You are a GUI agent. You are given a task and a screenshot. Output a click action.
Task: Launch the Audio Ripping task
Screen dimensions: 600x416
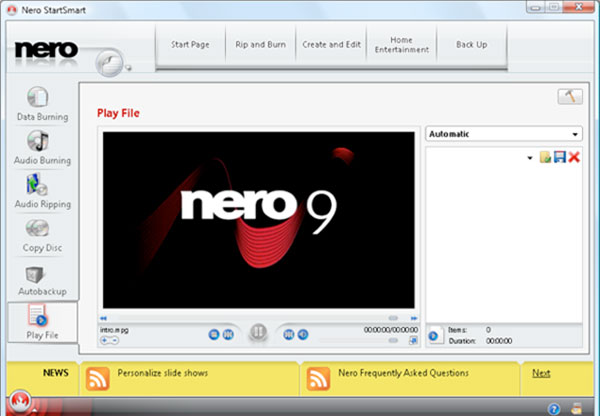pos(42,191)
